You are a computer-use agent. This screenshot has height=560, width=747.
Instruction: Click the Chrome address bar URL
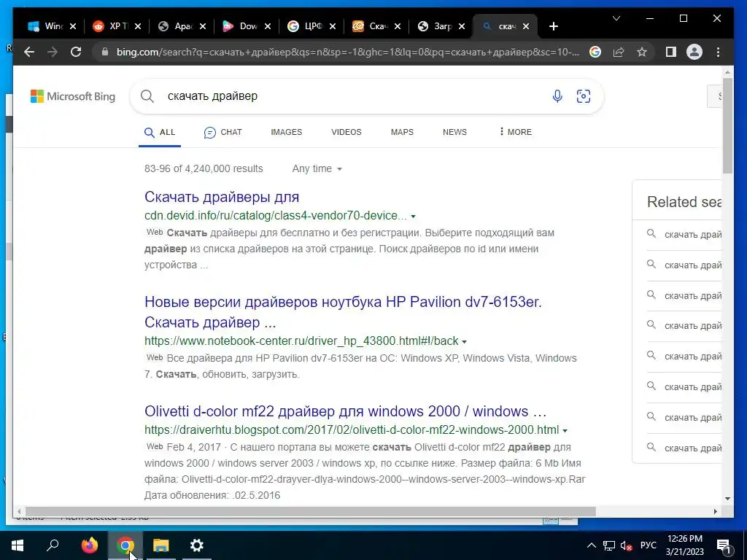(348, 52)
